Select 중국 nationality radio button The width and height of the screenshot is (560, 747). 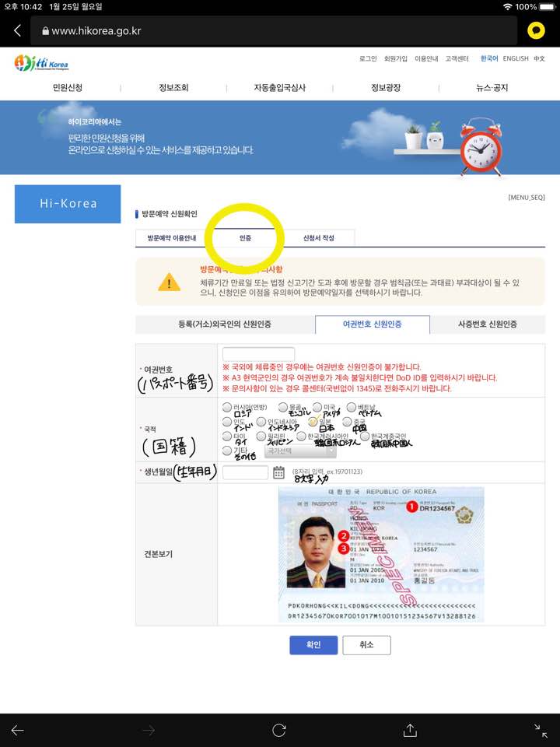348,422
